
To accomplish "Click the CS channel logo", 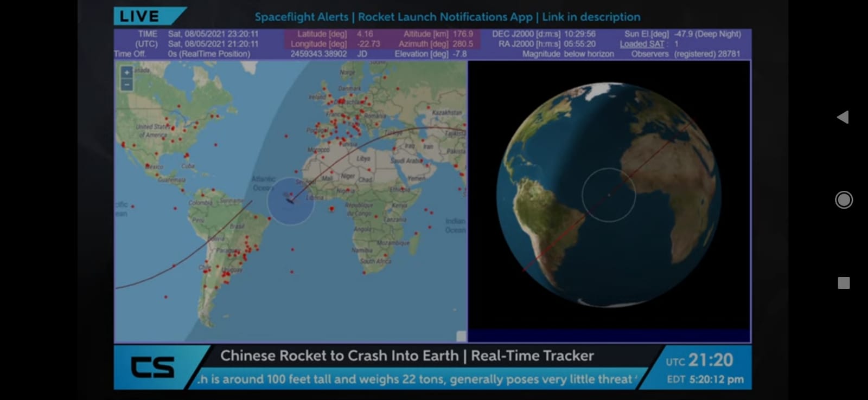I will 152,367.
